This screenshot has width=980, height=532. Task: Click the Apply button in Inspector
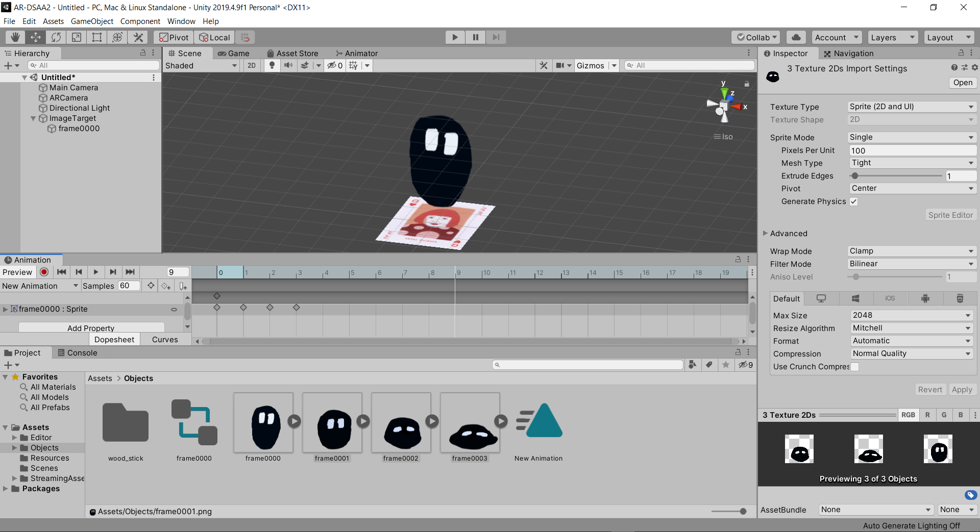(962, 390)
